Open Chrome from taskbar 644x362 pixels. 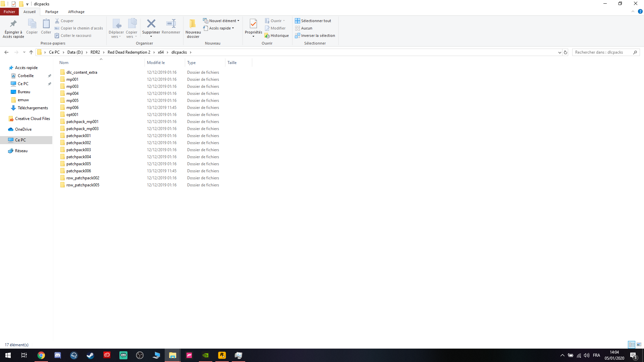pos(41,355)
